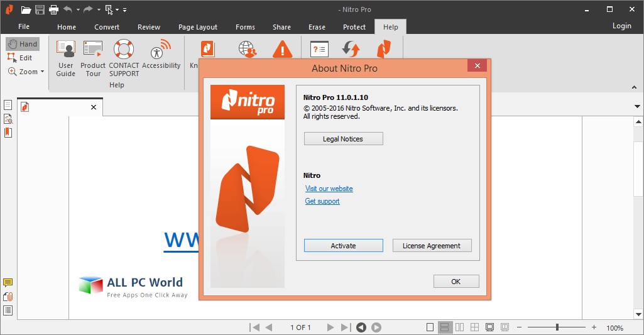Screen dimensions: 644x335
Task: Open the Forms tab
Action: click(245, 27)
